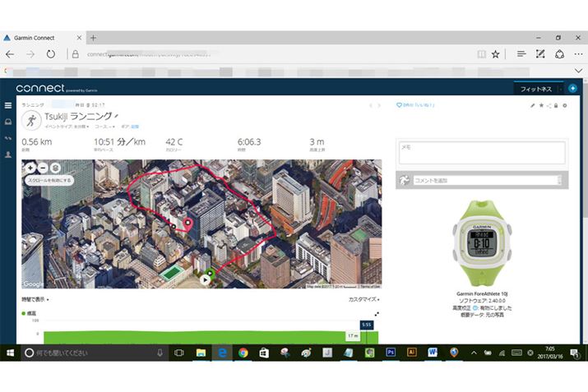Zoom in on the map
Viewport: 588px width, 392px height.
coord(30,167)
